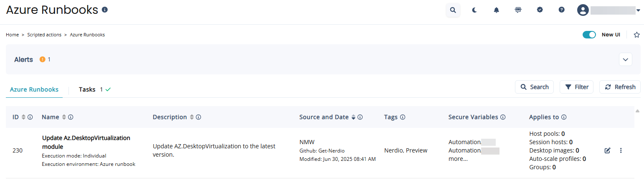The width and height of the screenshot is (644, 183).
Task: Open three-dot actions menu for runbook 230
Action: point(621,150)
